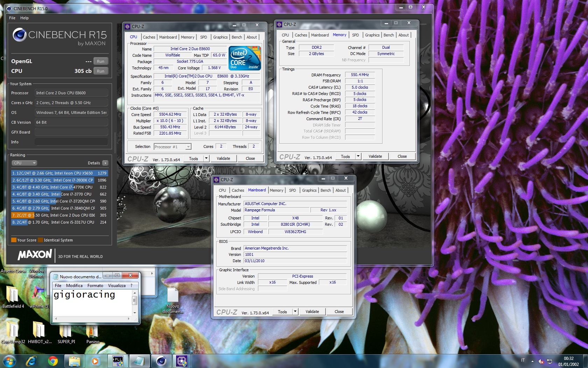Open Graphics tab in CPU window

click(x=220, y=37)
